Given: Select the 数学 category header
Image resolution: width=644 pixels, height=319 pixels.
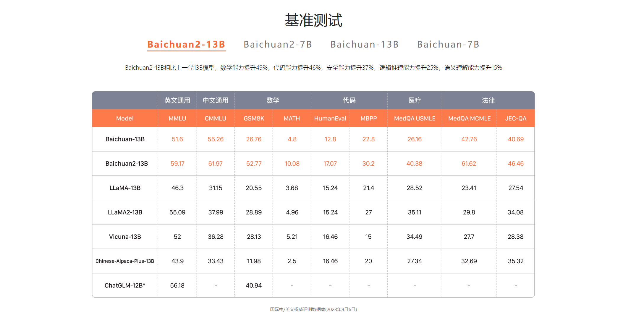Looking at the screenshot, I should coord(273,100).
